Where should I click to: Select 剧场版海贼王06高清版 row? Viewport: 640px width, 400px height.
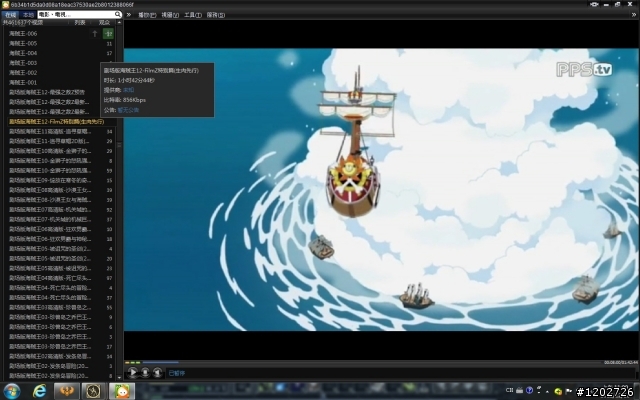[x=61, y=229]
